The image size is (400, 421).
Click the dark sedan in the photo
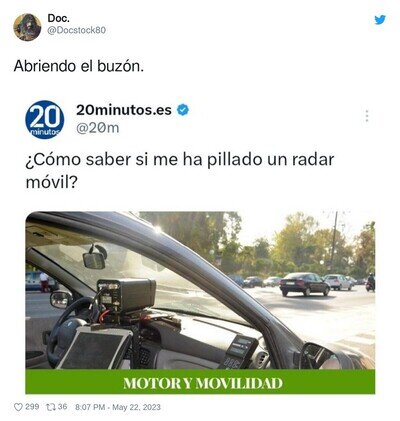click(304, 284)
